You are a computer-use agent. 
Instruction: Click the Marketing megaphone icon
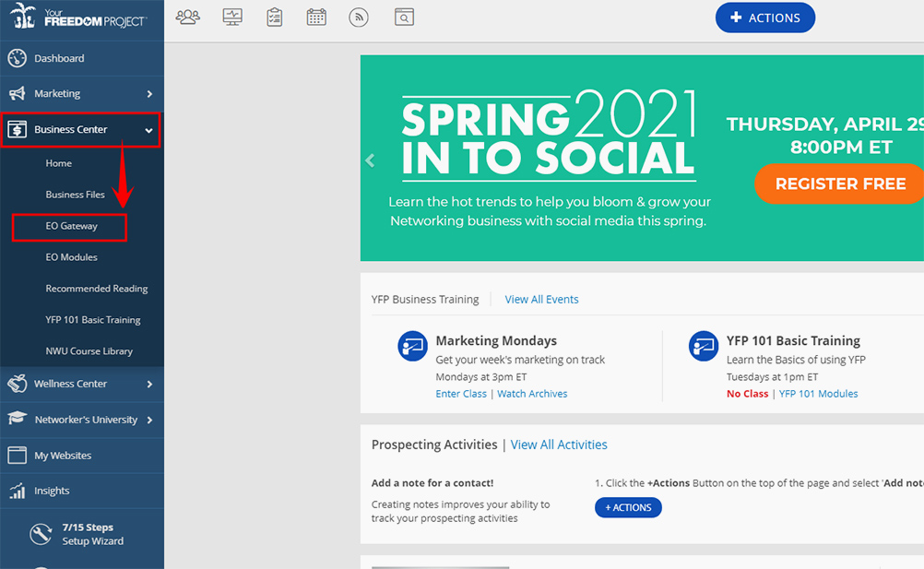18,93
